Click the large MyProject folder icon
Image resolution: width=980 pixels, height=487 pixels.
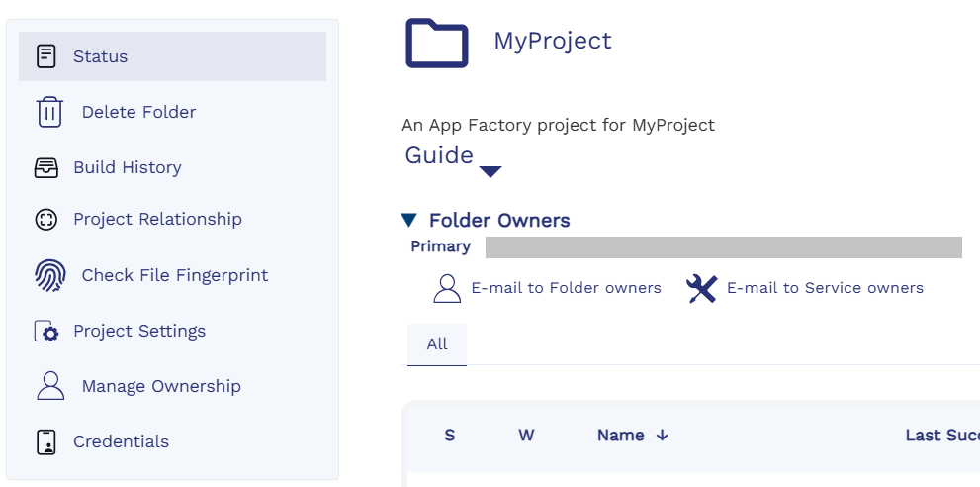436,43
